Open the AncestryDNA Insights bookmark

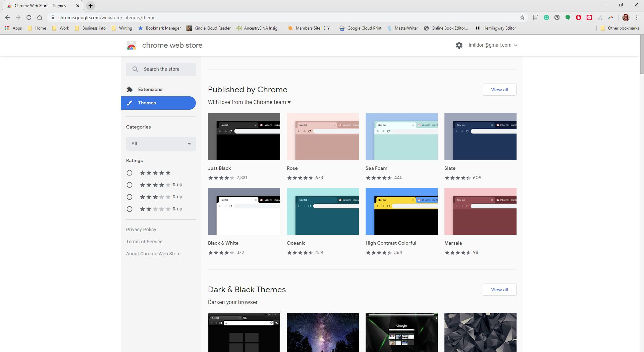point(258,28)
